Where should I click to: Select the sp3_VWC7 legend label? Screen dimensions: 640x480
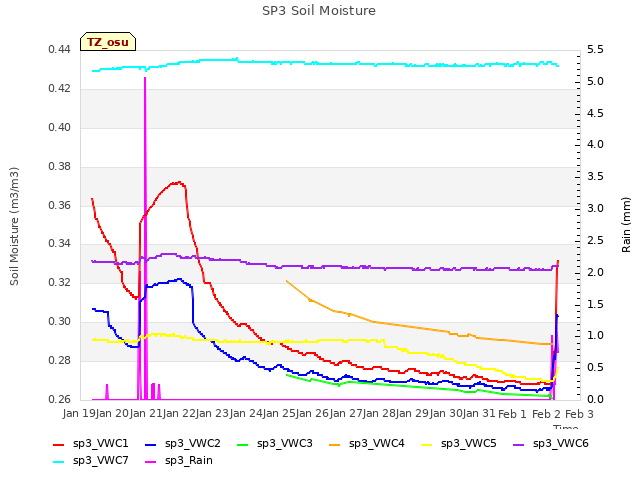pos(100,460)
